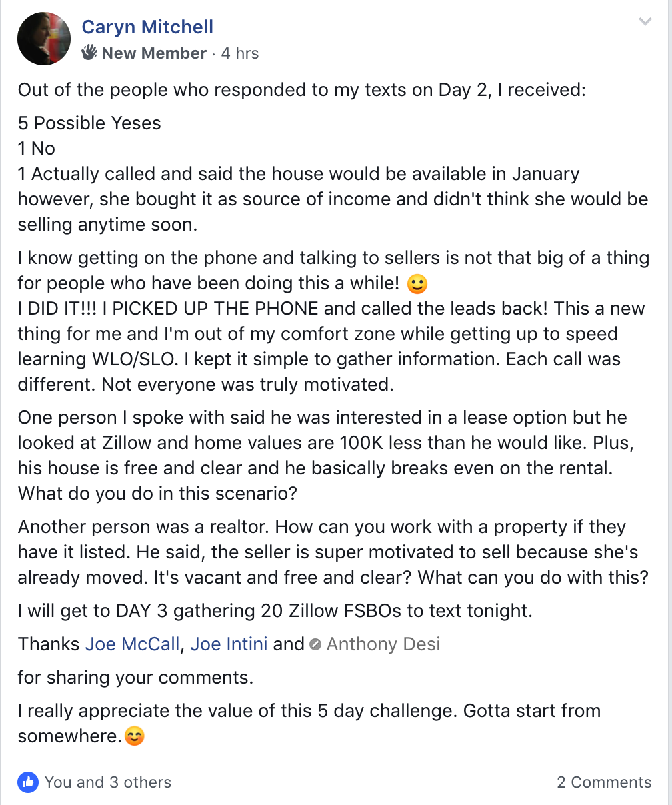Image resolution: width=672 pixels, height=805 pixels.
Task: View who reacted: You and 3 others
Action: tap(107, 782)
